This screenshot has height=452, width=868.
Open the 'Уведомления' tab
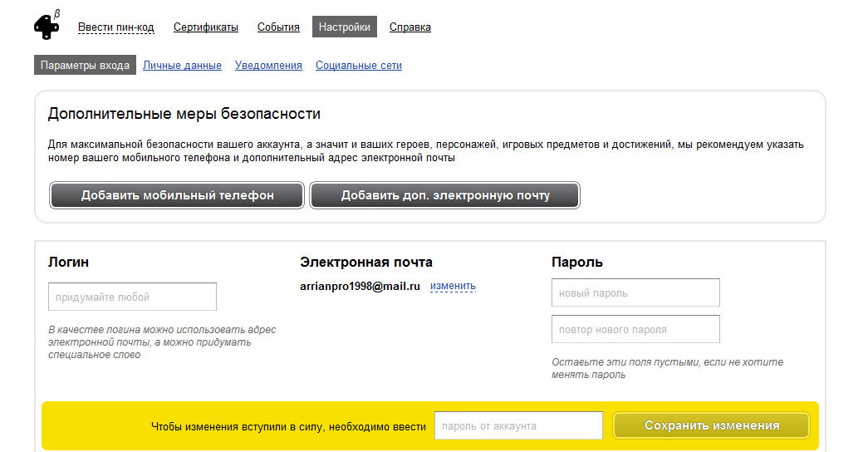(268, 66)
